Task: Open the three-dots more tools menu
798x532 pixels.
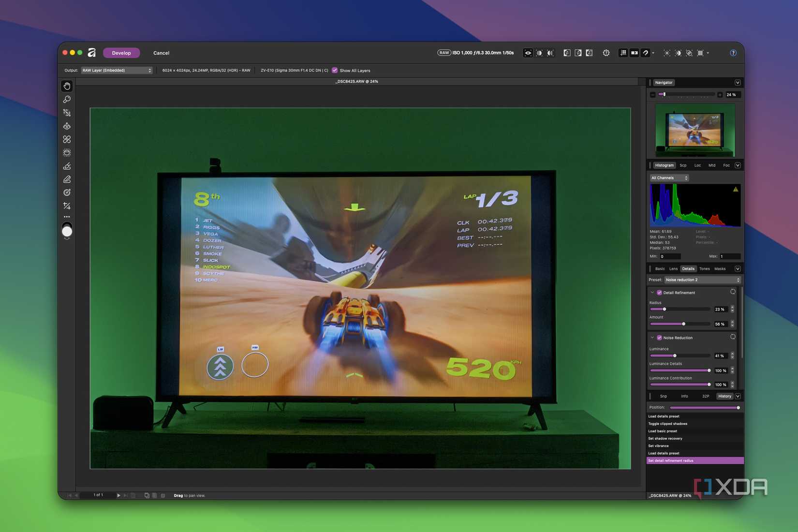Action: tap(67, 217)
